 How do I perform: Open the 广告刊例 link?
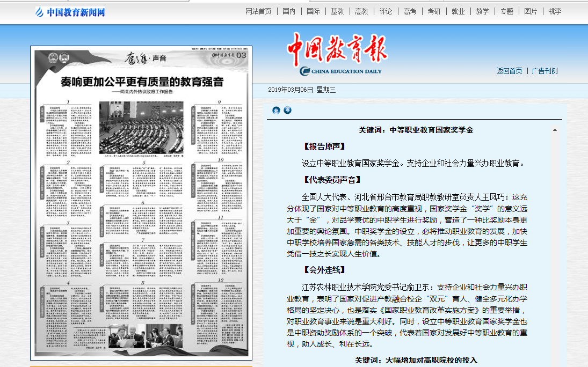(545, 71)
